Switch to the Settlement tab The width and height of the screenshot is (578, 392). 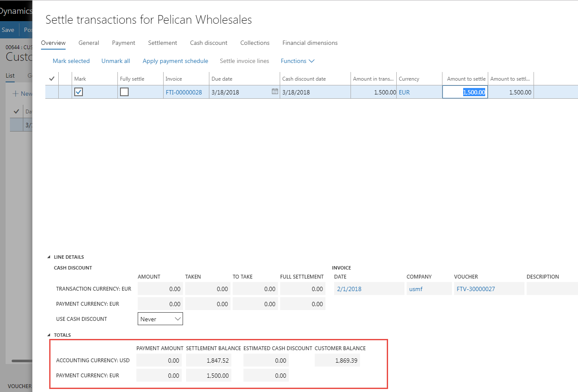[162, 43]
